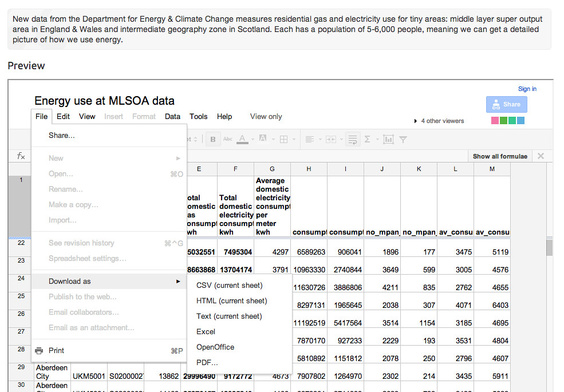This screenshot has height=392, width=564.
Task: Open the text color dropdown arrow
Action: [x=253, y=138]
